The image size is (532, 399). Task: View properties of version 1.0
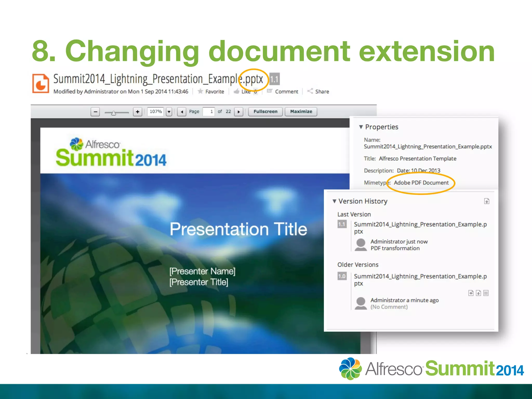point(486,293)
